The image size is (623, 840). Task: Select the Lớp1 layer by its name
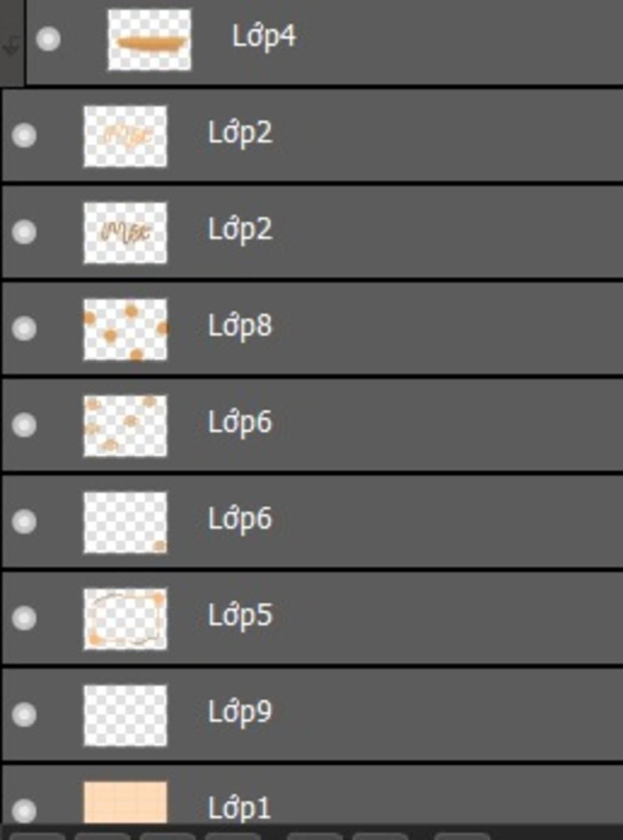[239, 808]
